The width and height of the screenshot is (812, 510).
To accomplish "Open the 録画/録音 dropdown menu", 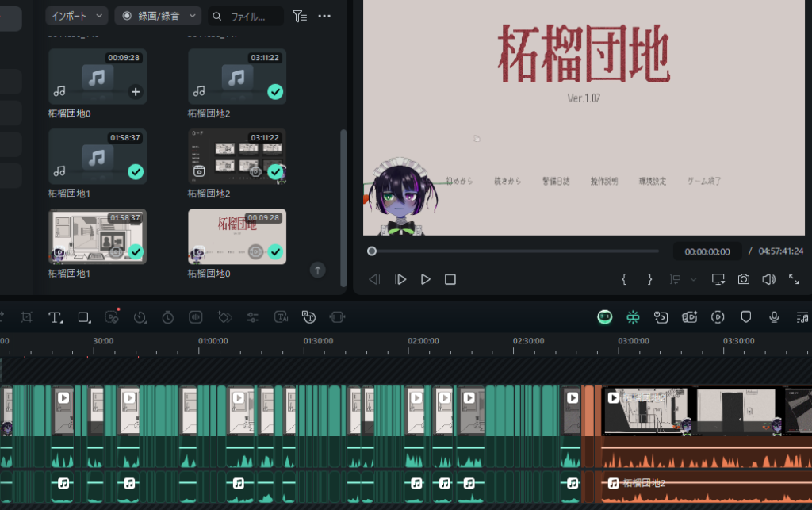I will [158, 16].
